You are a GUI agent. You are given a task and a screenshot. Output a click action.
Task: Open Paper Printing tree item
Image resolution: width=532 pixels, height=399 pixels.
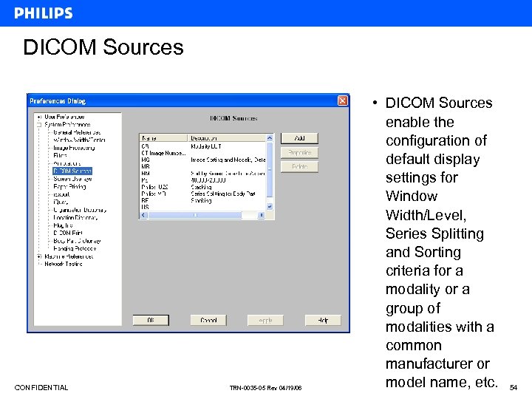[69, 187]
